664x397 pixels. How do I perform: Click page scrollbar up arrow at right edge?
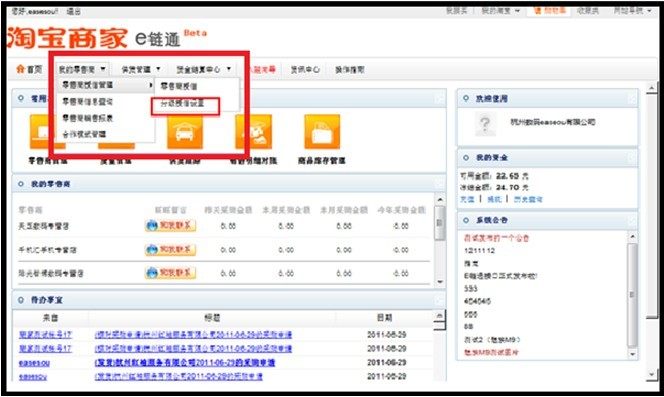click(652, 88)
